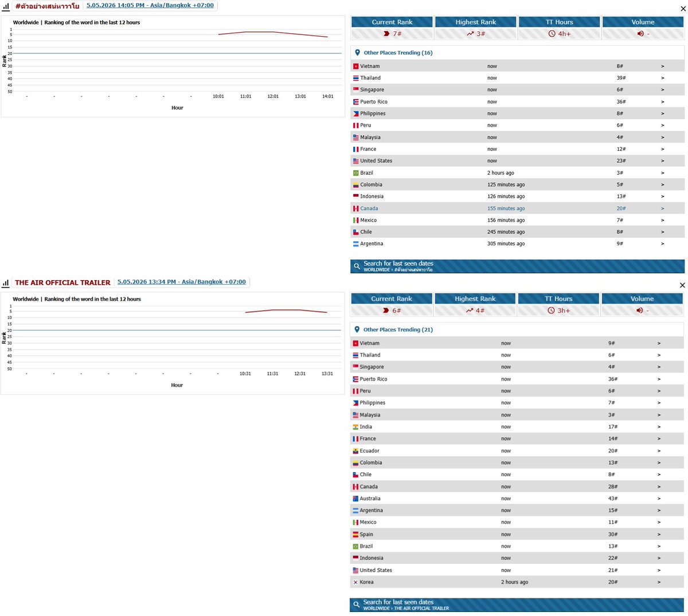Click the clock icon next to 4h+

pos(552,34)
